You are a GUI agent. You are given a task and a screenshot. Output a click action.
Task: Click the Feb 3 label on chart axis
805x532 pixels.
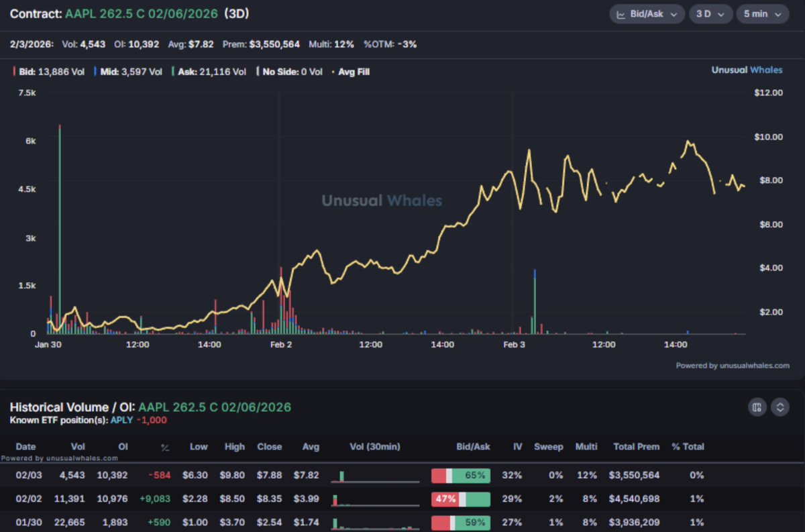point(514,345)
